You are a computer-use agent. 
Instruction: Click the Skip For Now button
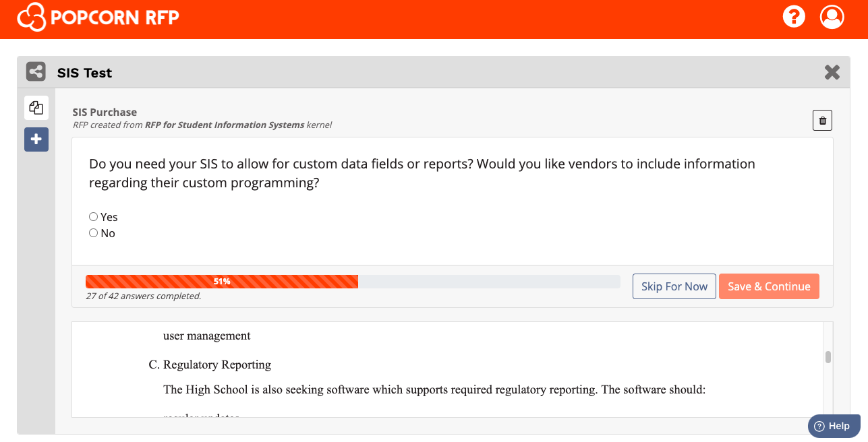click(x=674, y=286)
